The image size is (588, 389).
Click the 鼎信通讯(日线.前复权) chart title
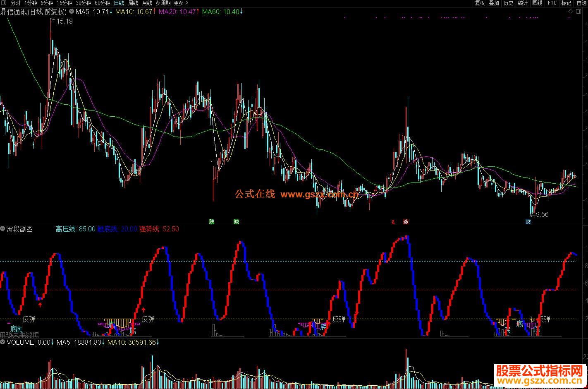(33, 12)
